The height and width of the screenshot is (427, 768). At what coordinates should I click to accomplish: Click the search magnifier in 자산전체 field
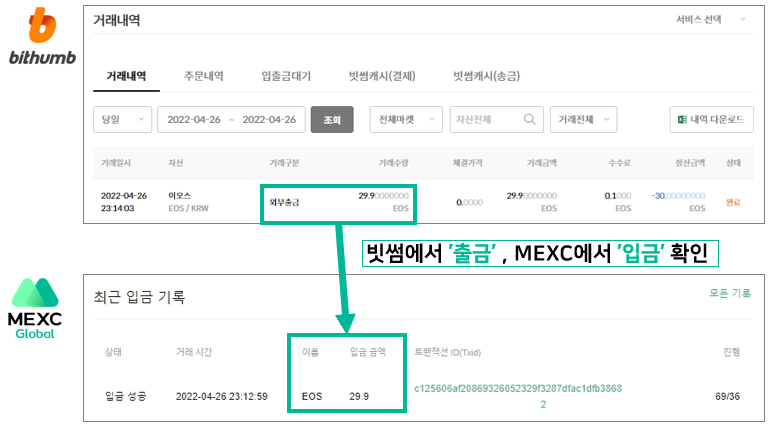pos(529,119)
